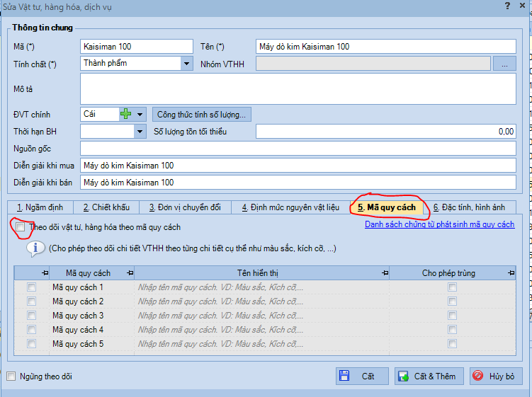Click the pin icon in Tên hiển thị header

384,273
